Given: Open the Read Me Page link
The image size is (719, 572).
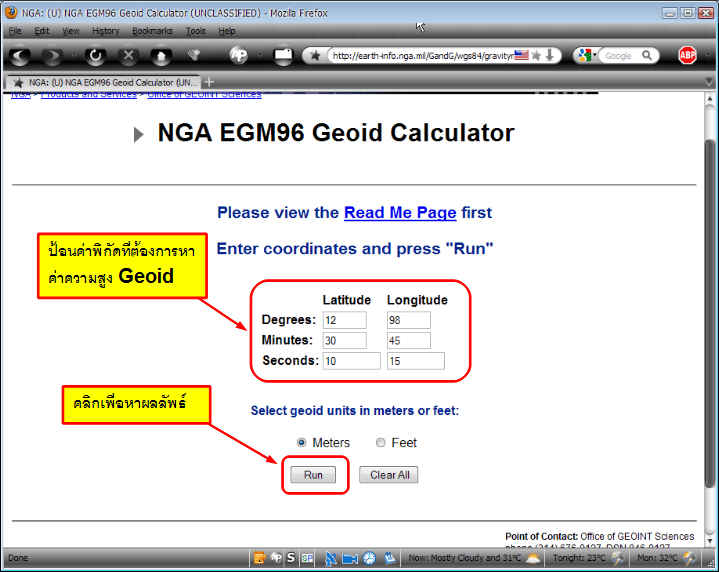Looking at the screenshot, I should pos(400,212).
